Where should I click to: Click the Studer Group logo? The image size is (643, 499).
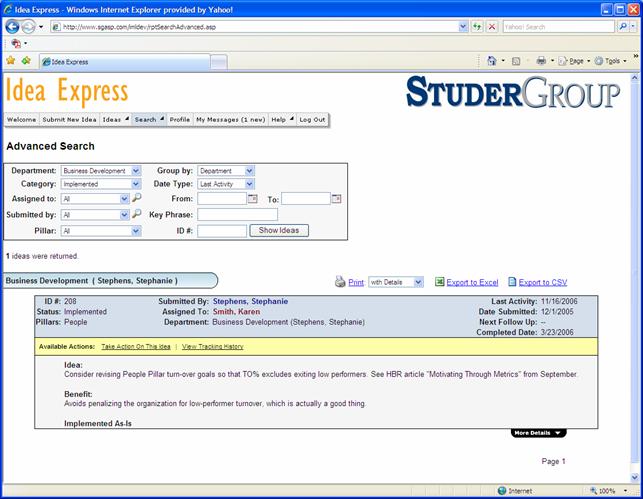tap(513, 92)
